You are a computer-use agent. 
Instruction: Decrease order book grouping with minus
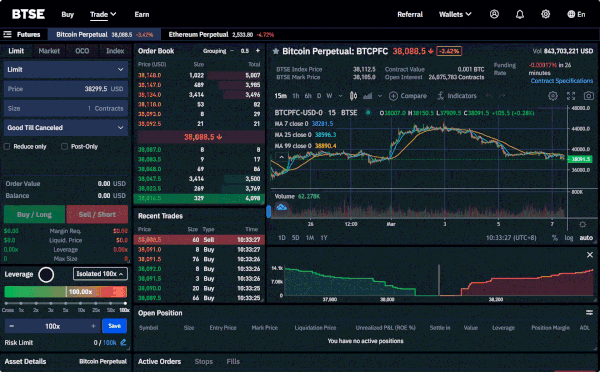232,51
